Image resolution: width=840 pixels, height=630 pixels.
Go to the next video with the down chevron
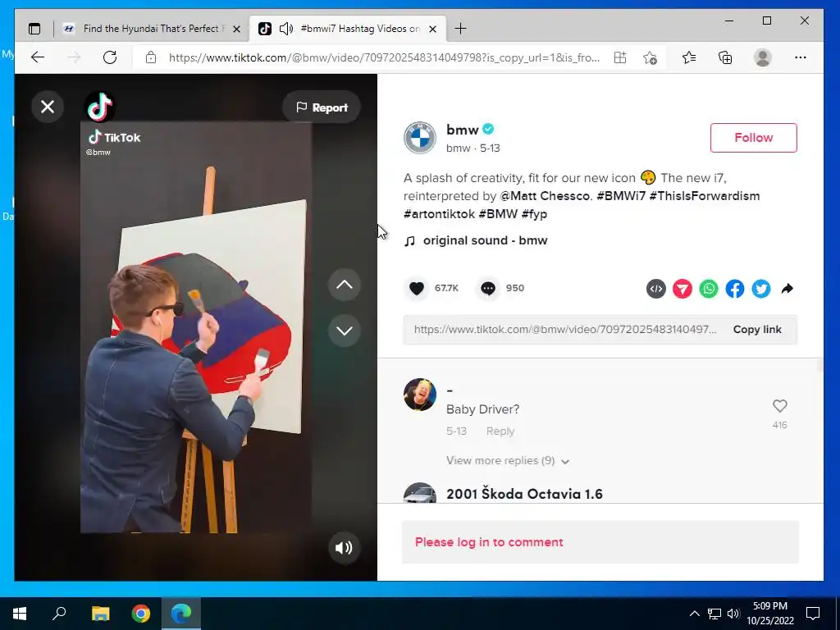345,331
